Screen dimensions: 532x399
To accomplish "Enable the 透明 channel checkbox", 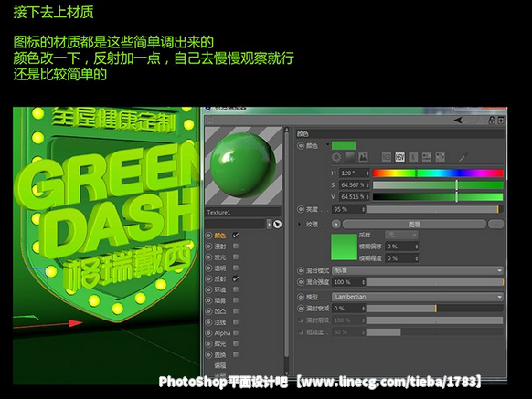I will click(x=236, y=268).
